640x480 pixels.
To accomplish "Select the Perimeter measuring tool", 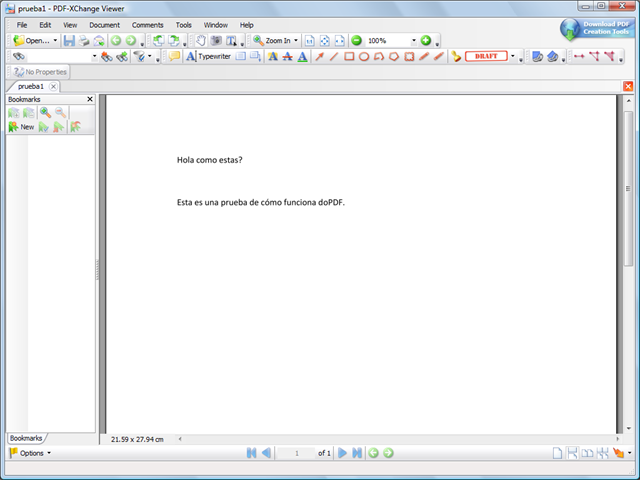I will pos(594,56).
